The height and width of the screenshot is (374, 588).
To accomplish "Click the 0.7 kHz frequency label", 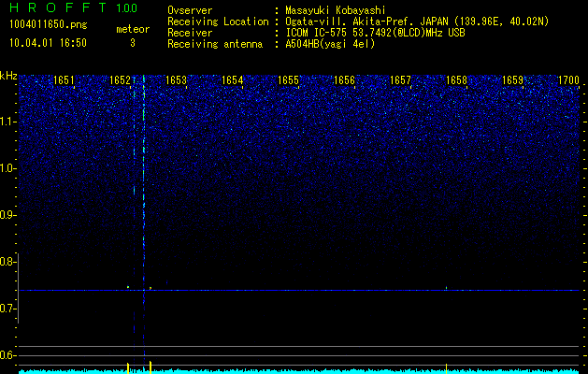I will (x=7, y=309).
